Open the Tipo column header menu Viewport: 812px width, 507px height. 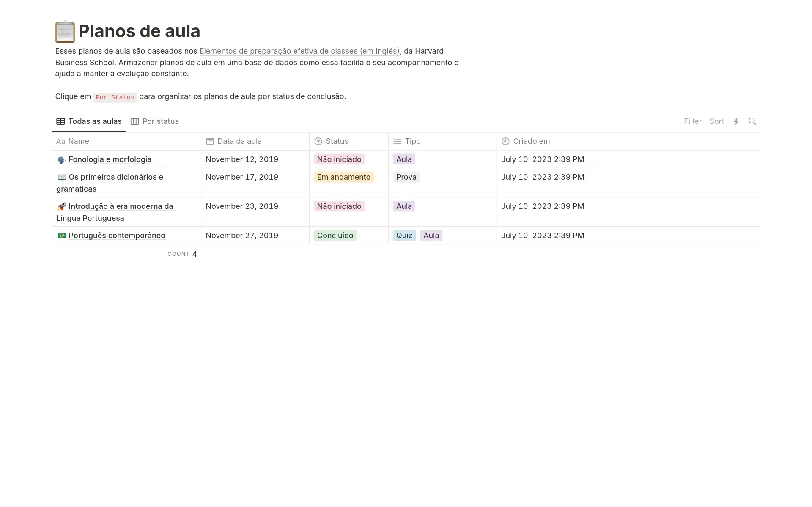click(x=412, y=141)
